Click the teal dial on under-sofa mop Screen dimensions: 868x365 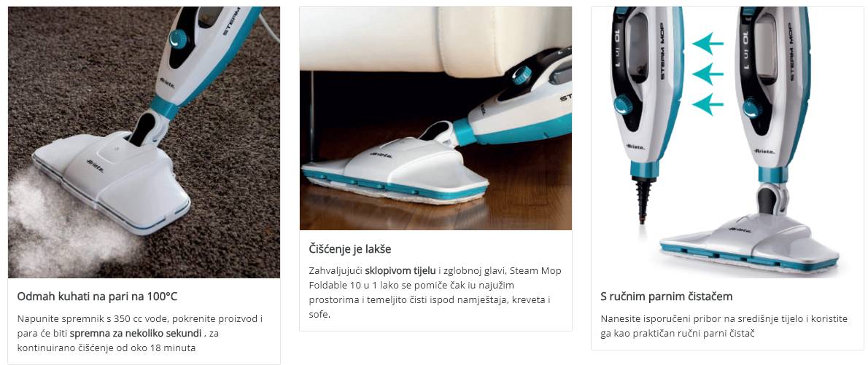522,76
